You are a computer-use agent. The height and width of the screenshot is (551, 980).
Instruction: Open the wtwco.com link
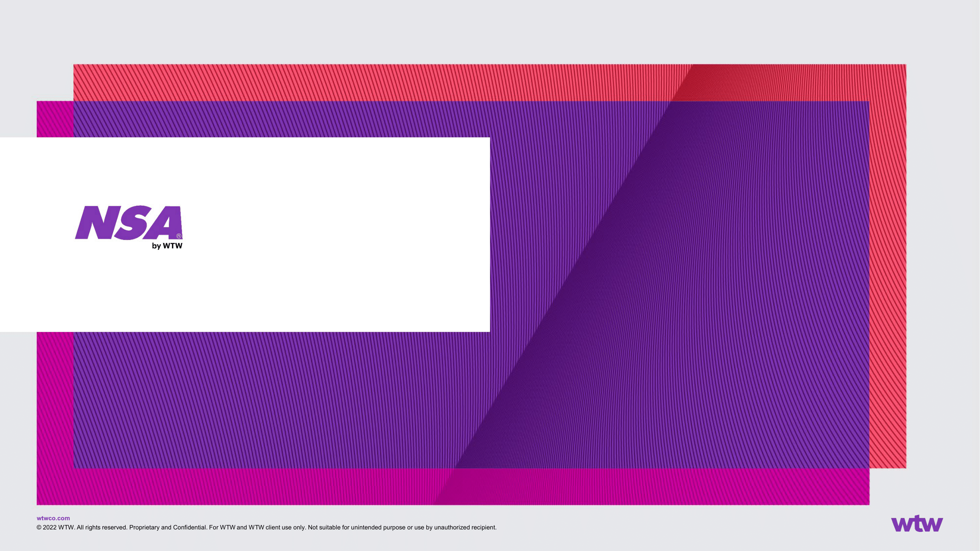click(x=53, y=518)
